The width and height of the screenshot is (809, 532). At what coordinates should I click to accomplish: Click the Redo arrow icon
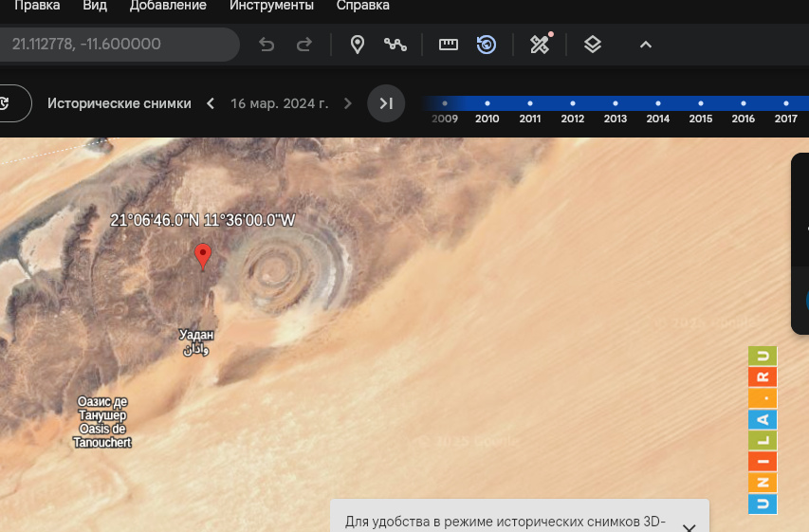(x=303, y=45)
